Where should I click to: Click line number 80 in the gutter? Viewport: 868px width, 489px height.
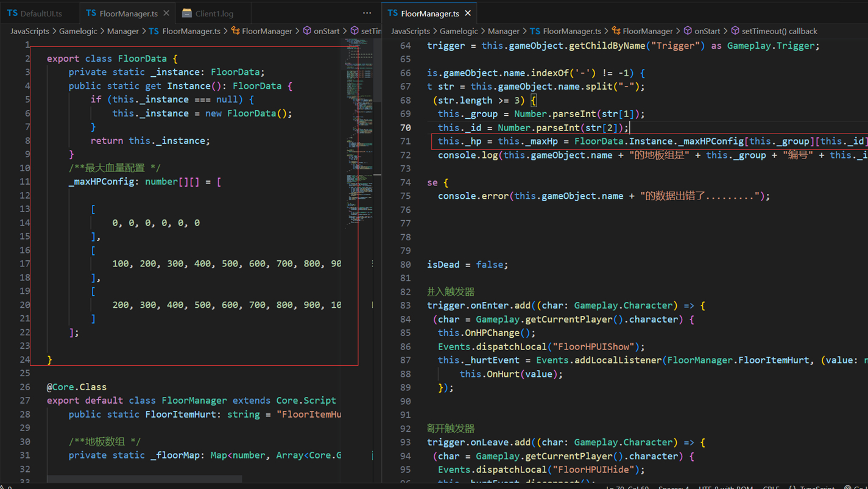coord(405,264)
